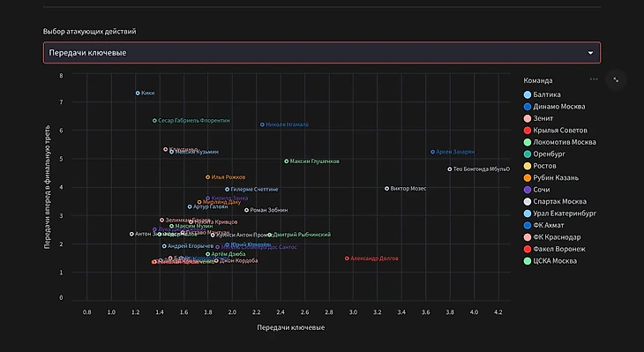Click the Кики data point

(x=138, y=94)
